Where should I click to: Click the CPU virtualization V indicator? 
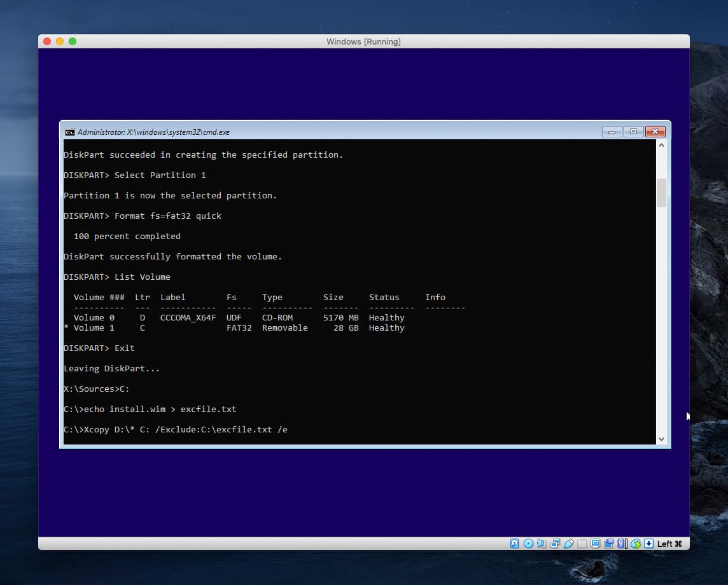point(622,544)
